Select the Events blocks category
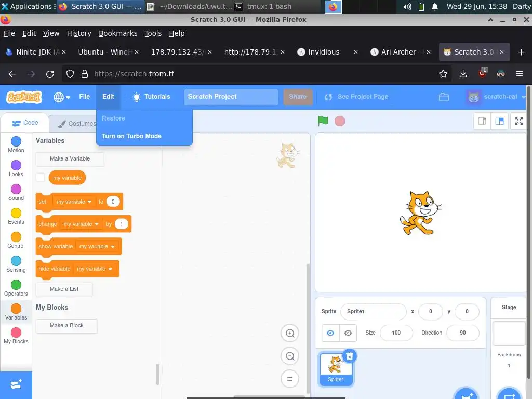This screenshot has width=532, height=399. pyautogui.click(x=16, y=217)
